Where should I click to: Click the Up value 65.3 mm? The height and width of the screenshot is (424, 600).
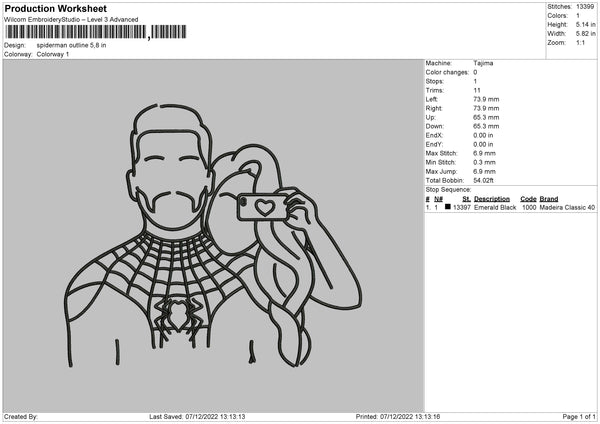[486, 117]
